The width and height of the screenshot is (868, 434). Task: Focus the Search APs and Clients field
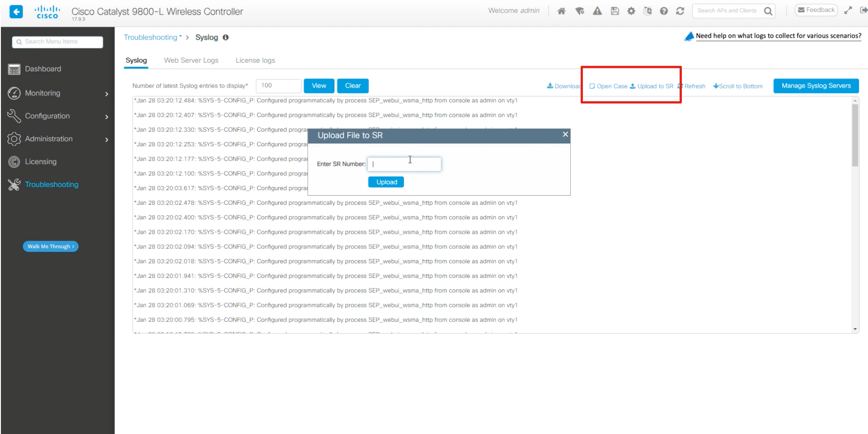[728, 11]
